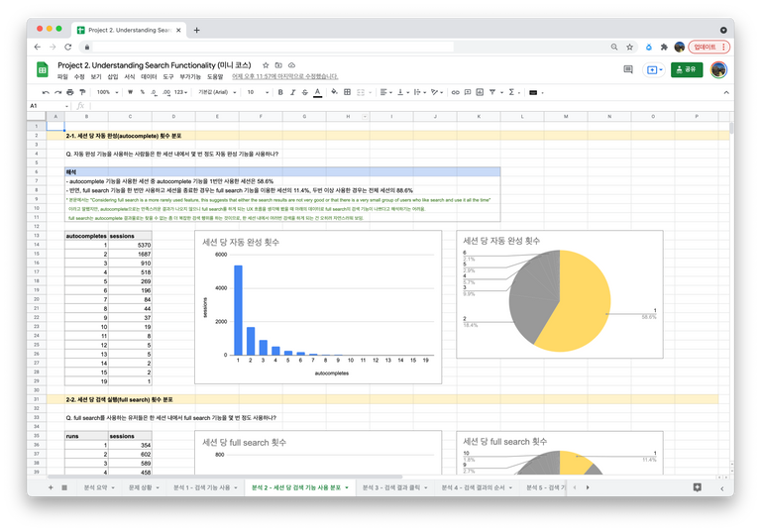Viewport: 761px width, 532px height.
Task: Open a new browser tab
Action: coord(196,30)
